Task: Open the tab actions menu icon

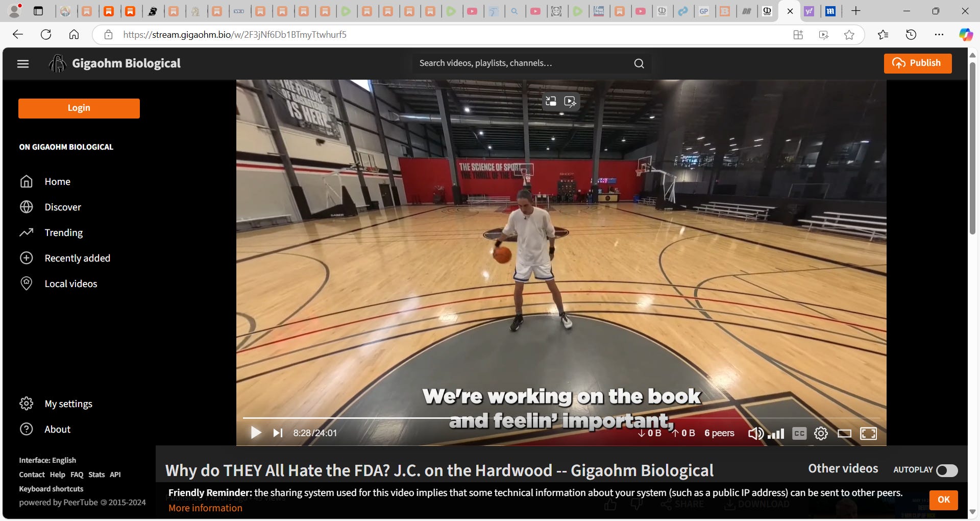Action: 38,11
